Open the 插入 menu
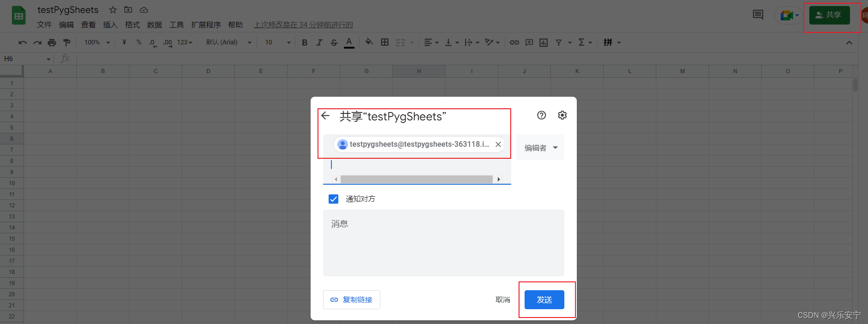This screenshot has height=324, width=868. tap(110, 25)
